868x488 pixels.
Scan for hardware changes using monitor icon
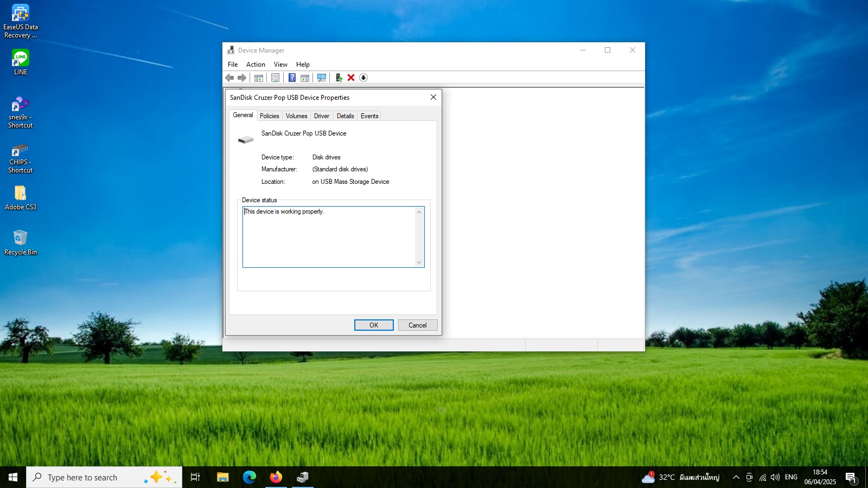(x=322, y=78)
